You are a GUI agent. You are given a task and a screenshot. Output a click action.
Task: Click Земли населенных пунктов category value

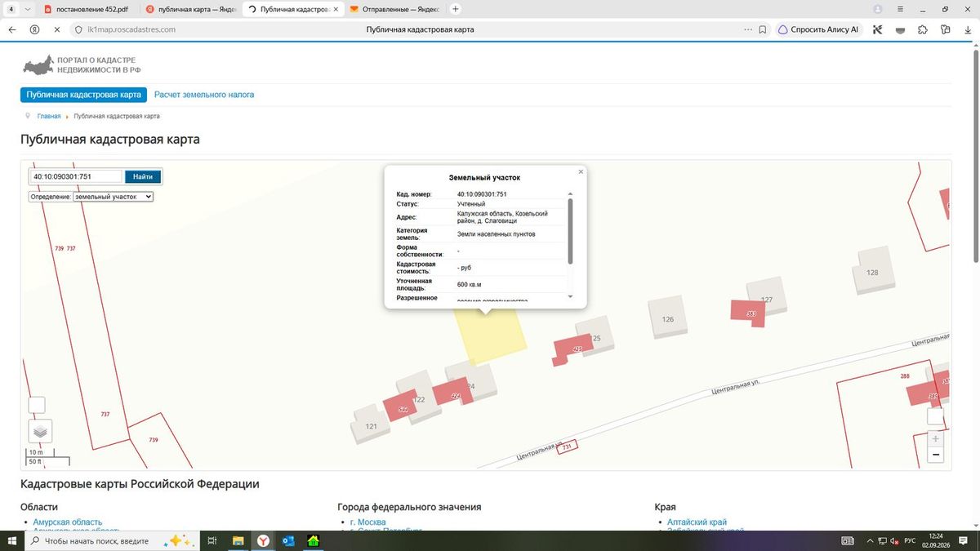pyautogui.click(x=496, y=233)
